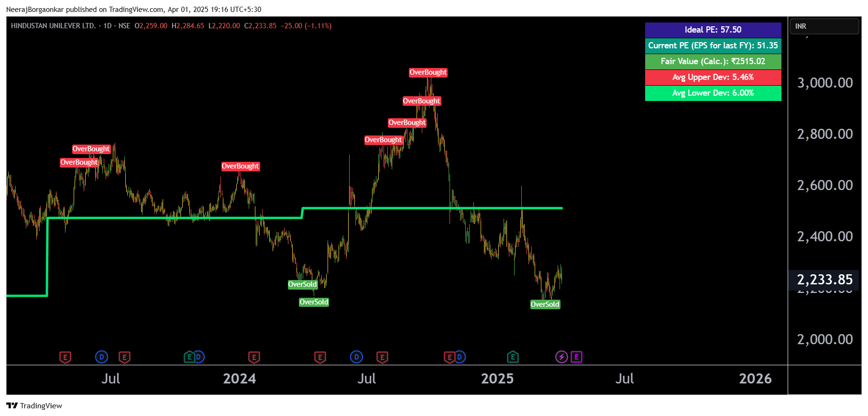Select Jul label between 2025 and 2026
868x416 pixels.
pyautogui.click(x=625, y=379)
